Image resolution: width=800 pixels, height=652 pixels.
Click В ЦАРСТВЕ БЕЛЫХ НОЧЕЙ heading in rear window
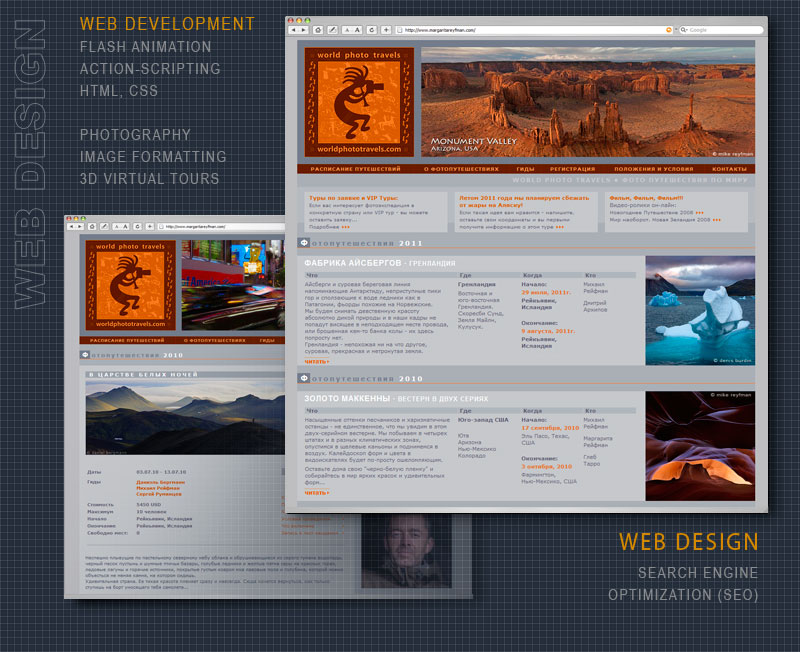(x=143, y=374)
